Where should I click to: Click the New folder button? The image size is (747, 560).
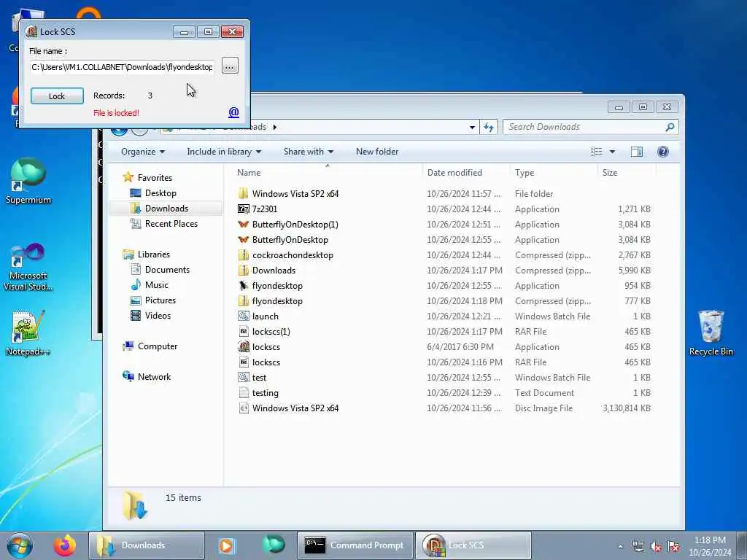click(377, 152)
